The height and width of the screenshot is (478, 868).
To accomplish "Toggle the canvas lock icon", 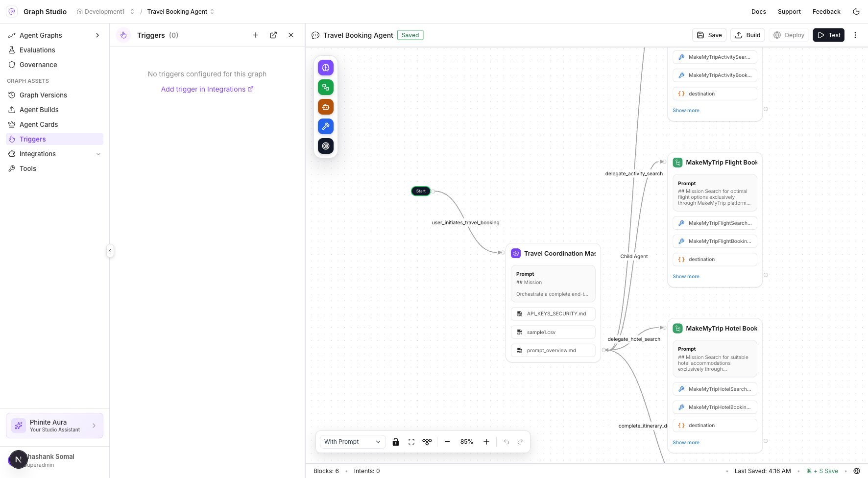I will coord(396,442).
